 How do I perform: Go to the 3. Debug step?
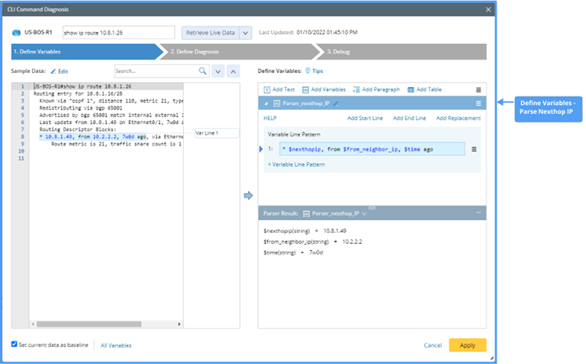point(402,52)
